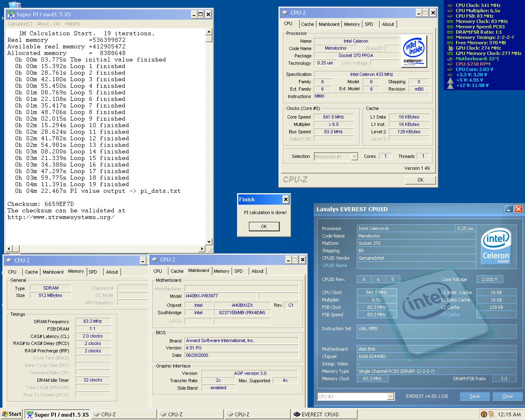Image resolution: width=525 pixels, height=420 pixels.
Task: Click Specification field Intel Celeron 433 MHz
Action: (372, 74)
